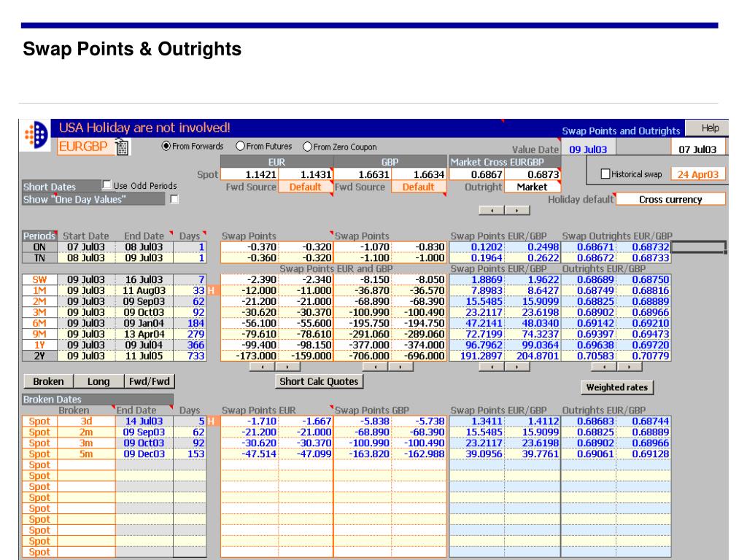Click the Value Date 09 Jul03 field
This screenshot has height=560, width=747.
pyautogui.click(x=588, y=149)
